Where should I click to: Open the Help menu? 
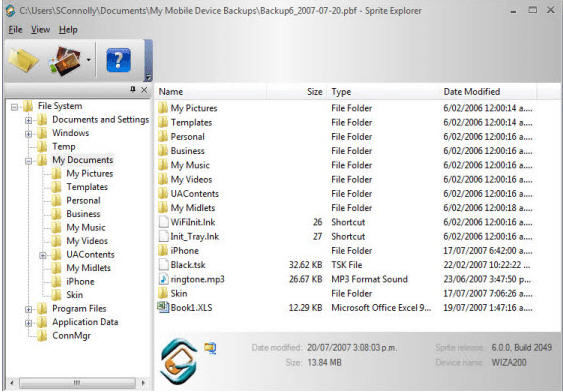click(68, 29)
